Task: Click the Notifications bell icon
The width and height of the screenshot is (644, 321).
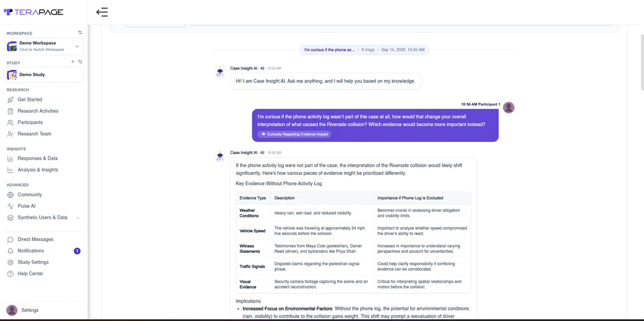Action: [x=11, y=251]
